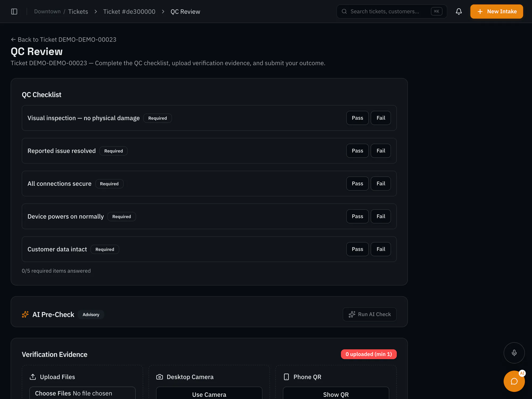Mark Device powers on normally as Pass
Viewport: 532px width, 399px height.
pyautogui.click(x=357, y=216)
